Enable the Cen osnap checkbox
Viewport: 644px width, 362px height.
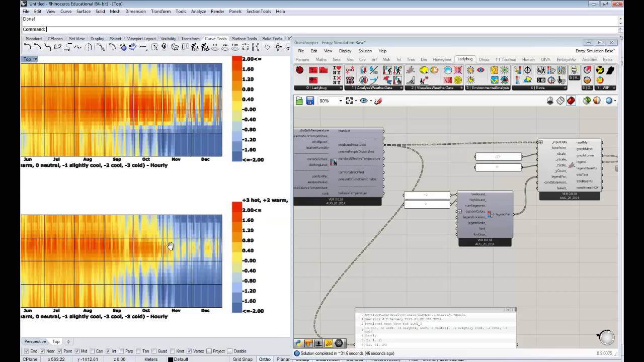click(92, 351)
